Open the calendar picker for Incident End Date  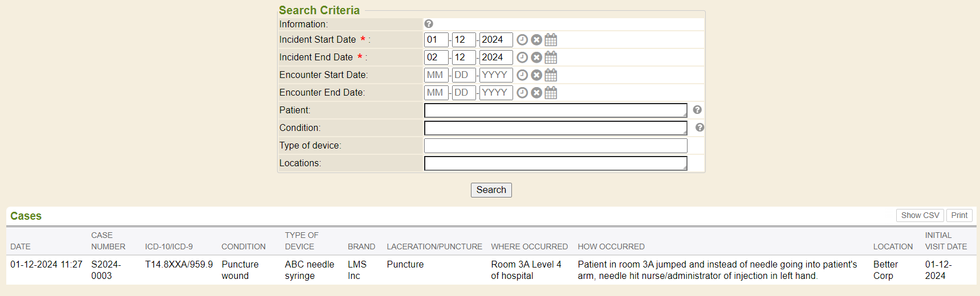pyautogui.click(x=551, y=57)
